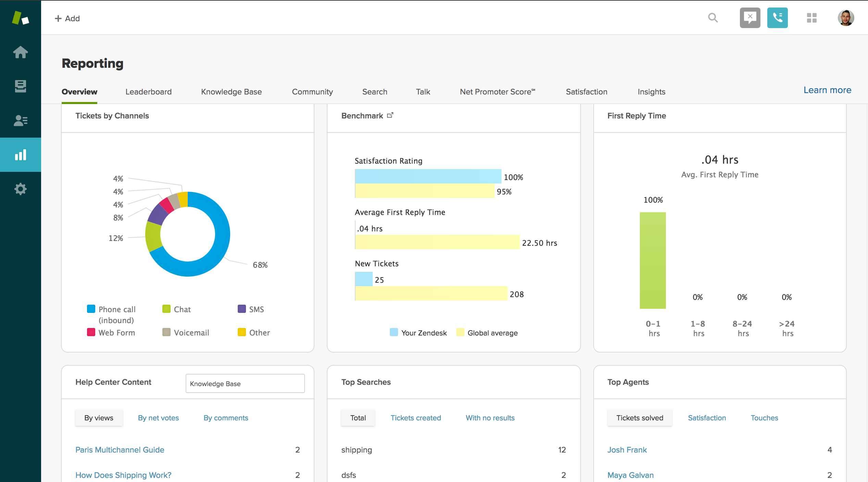
Task: Open the chat status icon
Action: 750,18
